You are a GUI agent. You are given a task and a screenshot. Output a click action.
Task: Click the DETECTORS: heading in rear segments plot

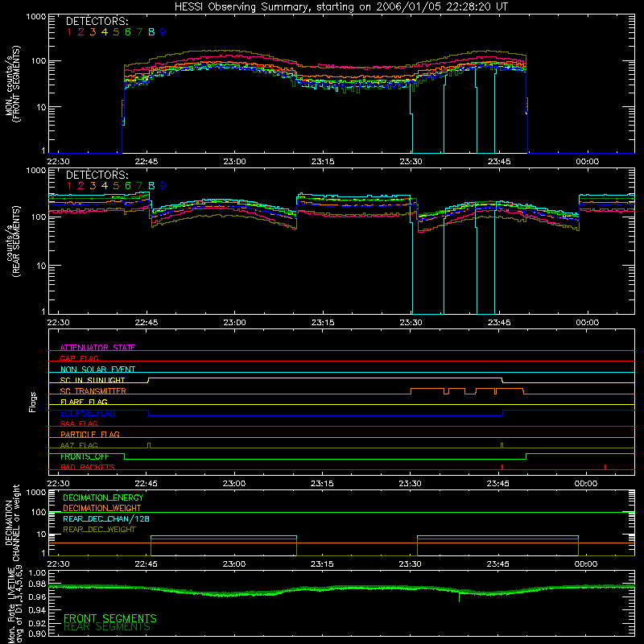97,175
